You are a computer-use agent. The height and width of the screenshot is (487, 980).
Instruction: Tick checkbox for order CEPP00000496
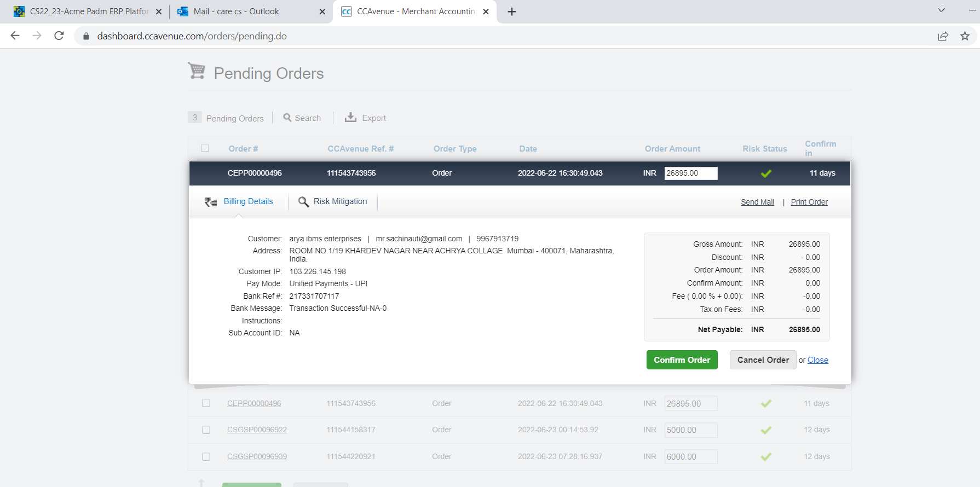(206, 403)
